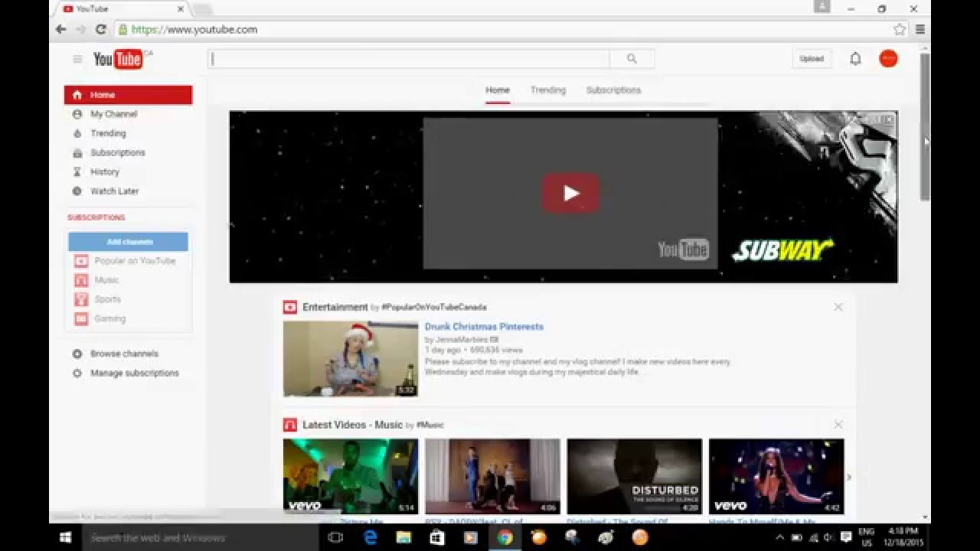The height and width of the screenshot is (551, 980).
Task: Bookmark page with the star icon
Action: [x=900, y=29]
